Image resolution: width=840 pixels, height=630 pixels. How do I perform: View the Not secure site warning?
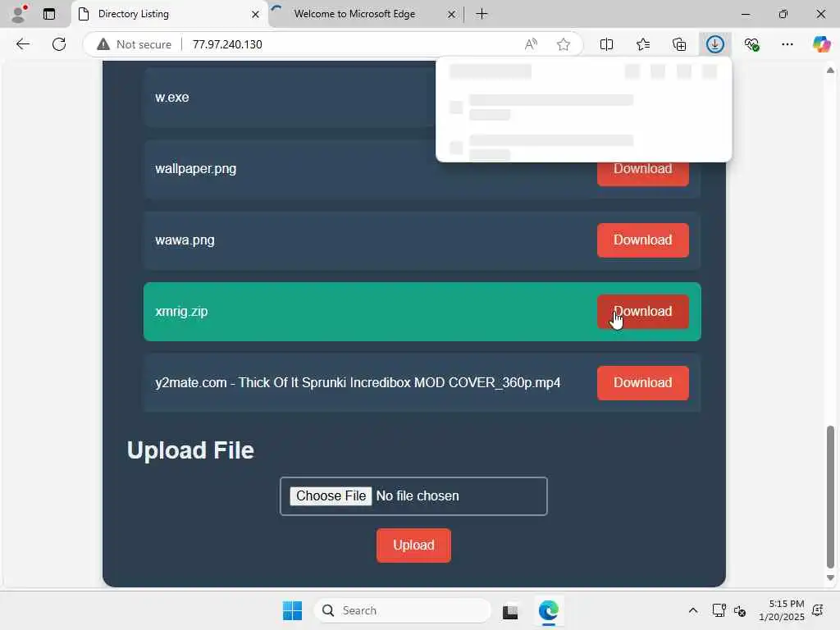pyautogui.click(x=134, y=44)
